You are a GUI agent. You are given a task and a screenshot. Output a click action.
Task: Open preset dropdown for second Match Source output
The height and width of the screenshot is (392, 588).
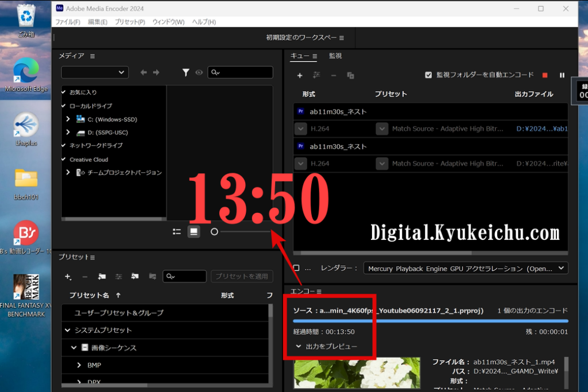(382, 164)
